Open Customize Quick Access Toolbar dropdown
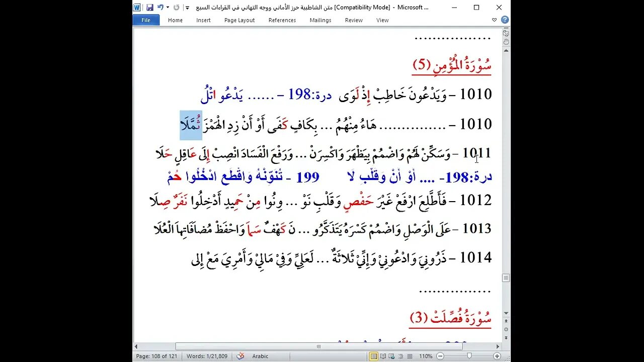644x362 pixels. [x=187, y=8]
